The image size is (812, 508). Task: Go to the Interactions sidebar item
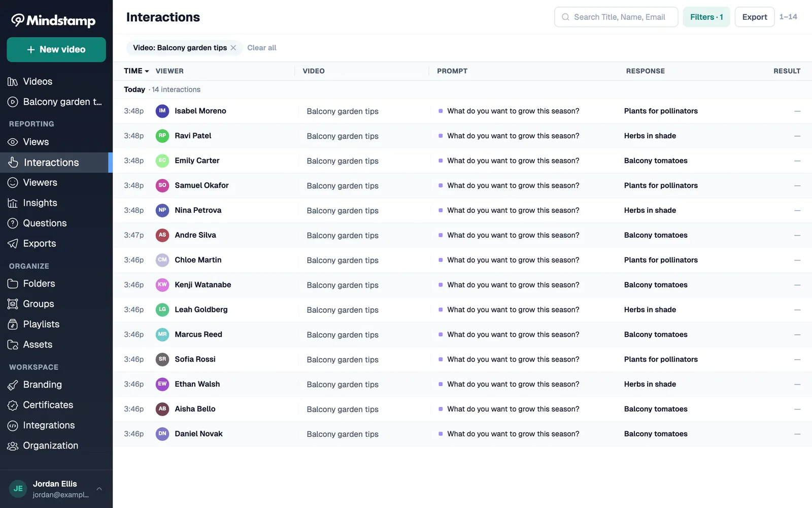56,163
